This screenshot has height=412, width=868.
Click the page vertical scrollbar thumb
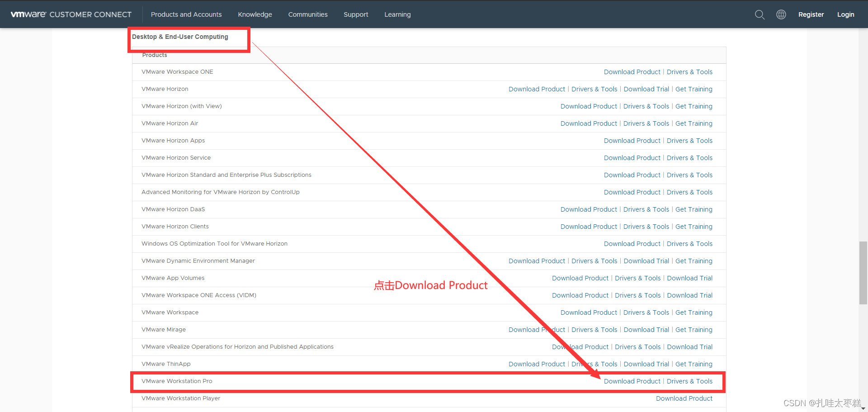[x=863, y=273]
